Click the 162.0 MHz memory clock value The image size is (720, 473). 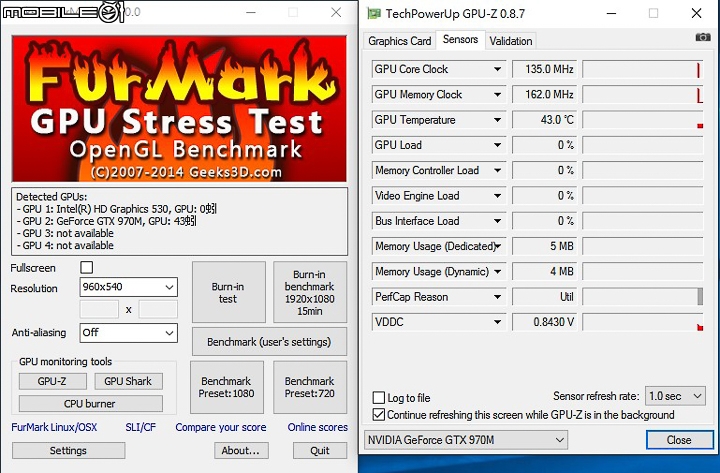click(x=544, y=95)
